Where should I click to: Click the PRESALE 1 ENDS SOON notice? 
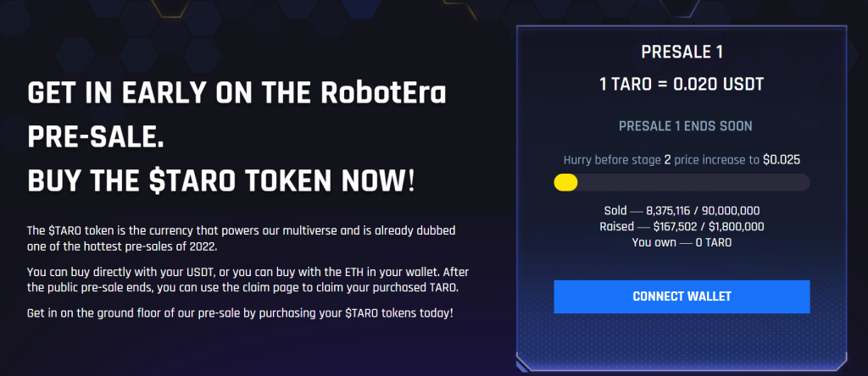[685, 126]
